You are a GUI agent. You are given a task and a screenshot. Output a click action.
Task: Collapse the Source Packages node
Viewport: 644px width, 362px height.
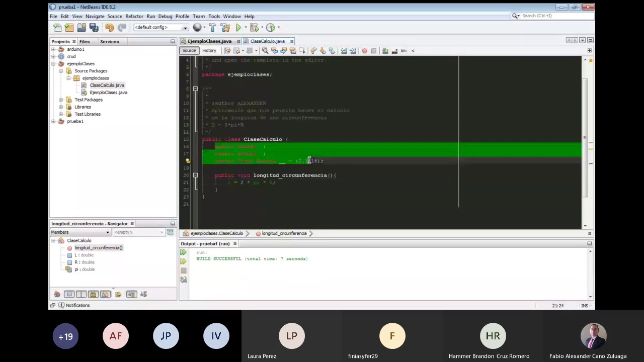[61, 71]
